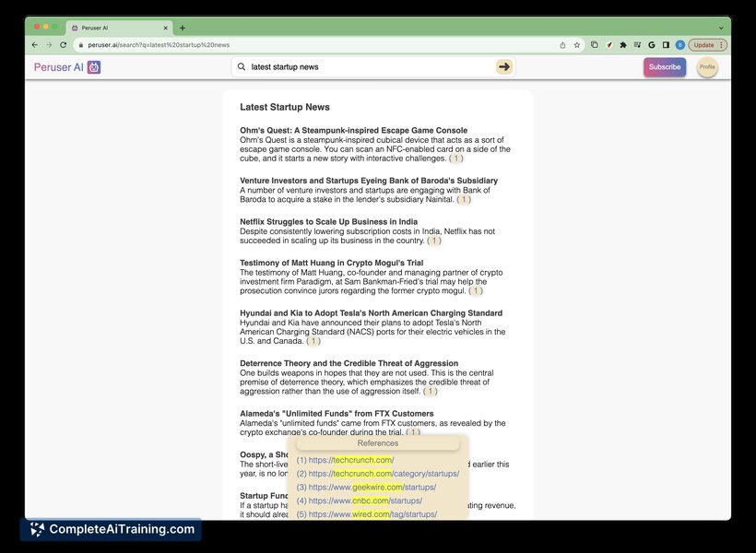
Task: Close the Peruser AI tab
Action: (165, 28)
